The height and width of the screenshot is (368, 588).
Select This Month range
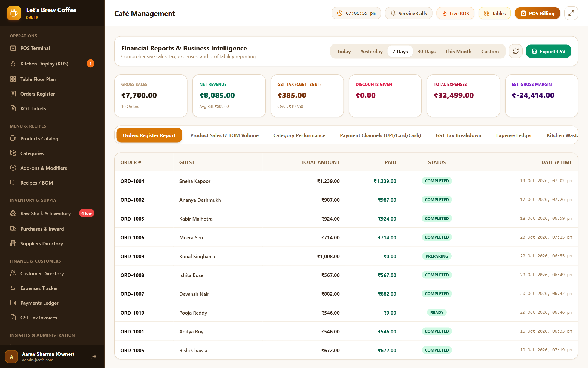pyautogui.click(x=458, y=51)
